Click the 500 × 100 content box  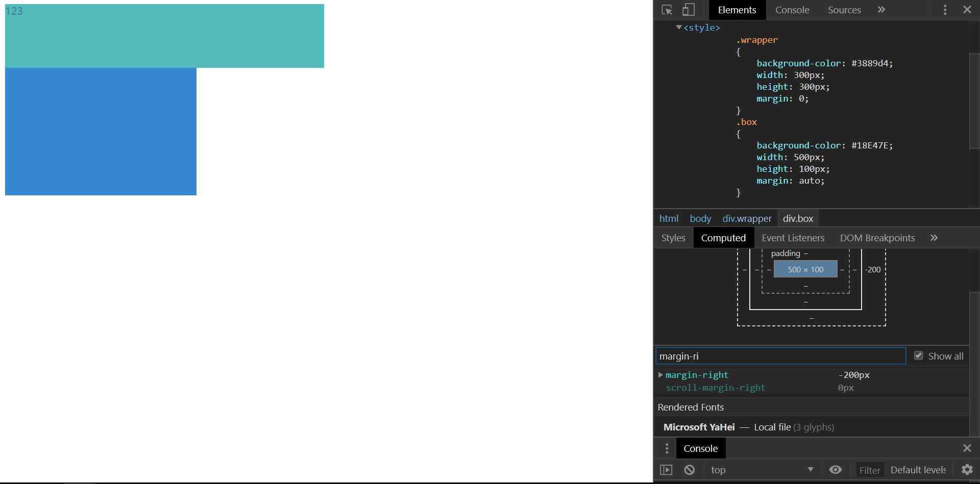click(x=805, y=269)
